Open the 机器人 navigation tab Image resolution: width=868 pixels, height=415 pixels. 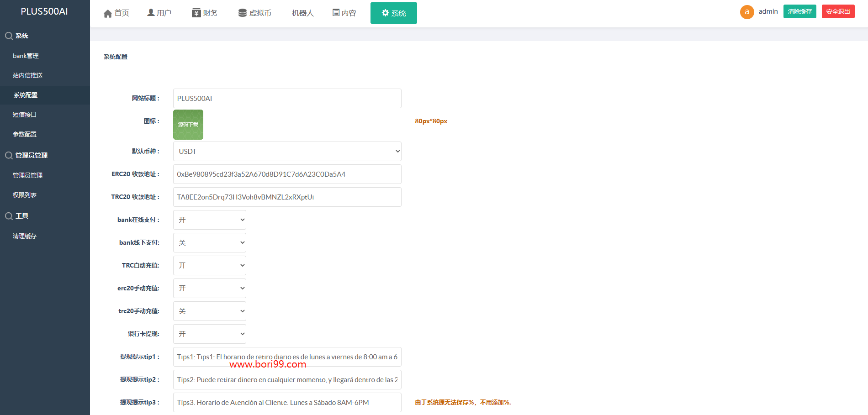303,13
